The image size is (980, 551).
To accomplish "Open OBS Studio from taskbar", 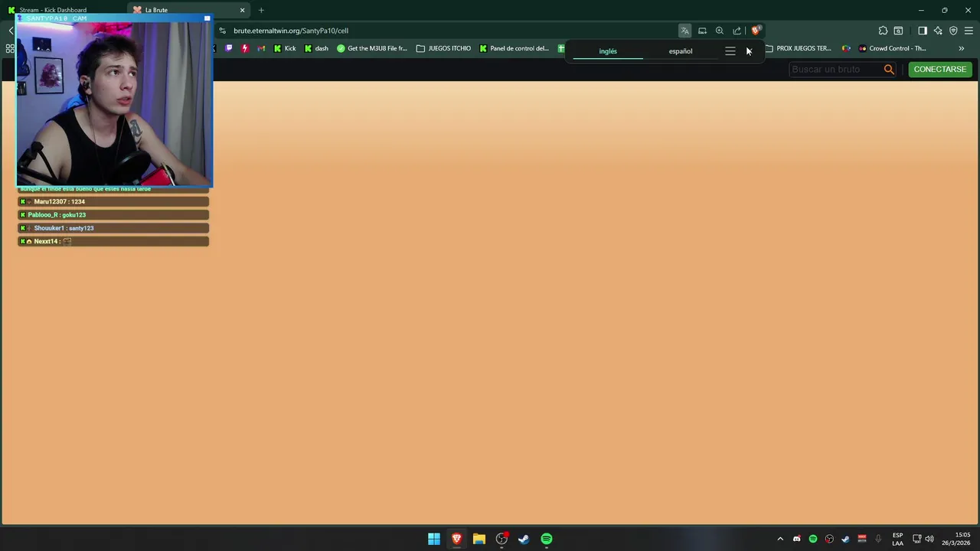I will 501,539.
